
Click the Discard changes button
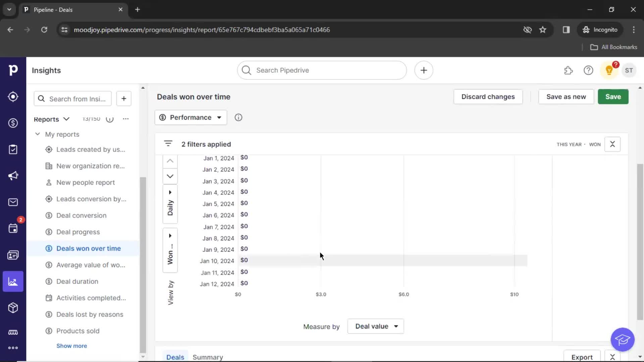coord(488,96)
